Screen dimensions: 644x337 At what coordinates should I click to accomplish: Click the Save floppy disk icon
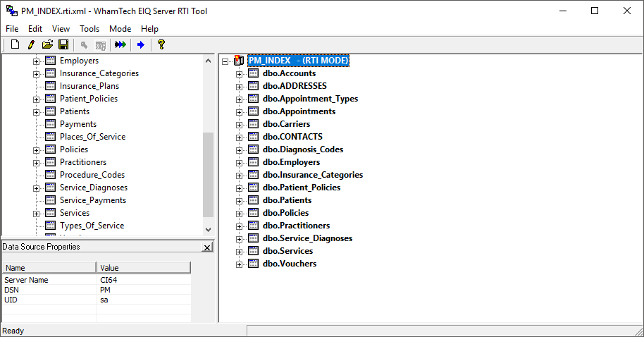coord(63,44)
